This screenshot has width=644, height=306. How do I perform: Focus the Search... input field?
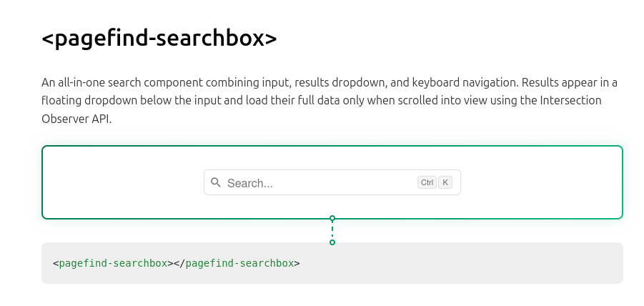(x=332, y=182)
